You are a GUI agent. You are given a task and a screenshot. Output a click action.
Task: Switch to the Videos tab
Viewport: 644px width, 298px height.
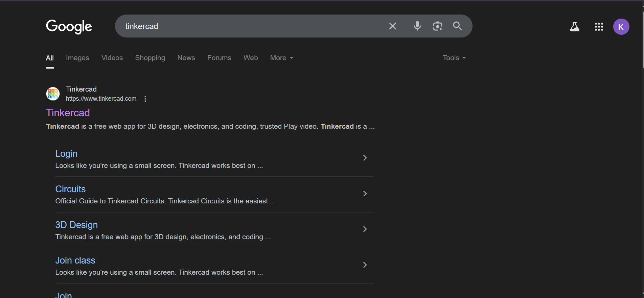[112, 58]
